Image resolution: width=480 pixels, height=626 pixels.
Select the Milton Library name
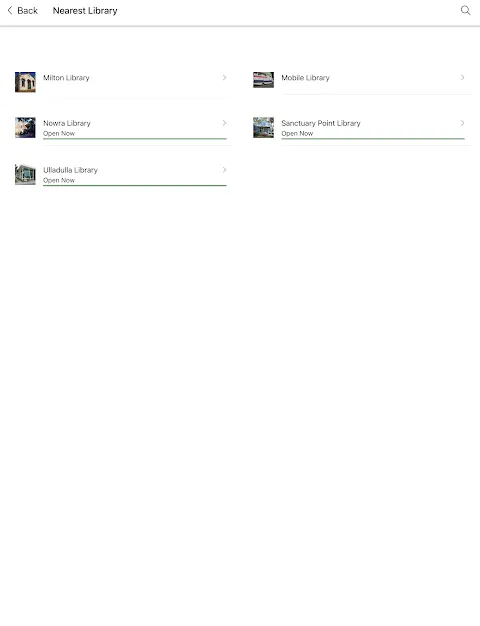click(x=66, y=78)
